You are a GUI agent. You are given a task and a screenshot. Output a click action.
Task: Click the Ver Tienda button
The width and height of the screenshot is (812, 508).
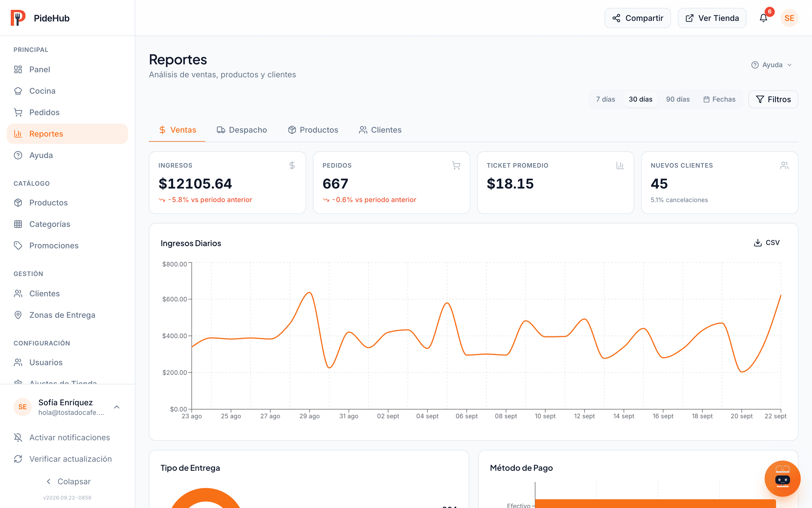point(712,18)
